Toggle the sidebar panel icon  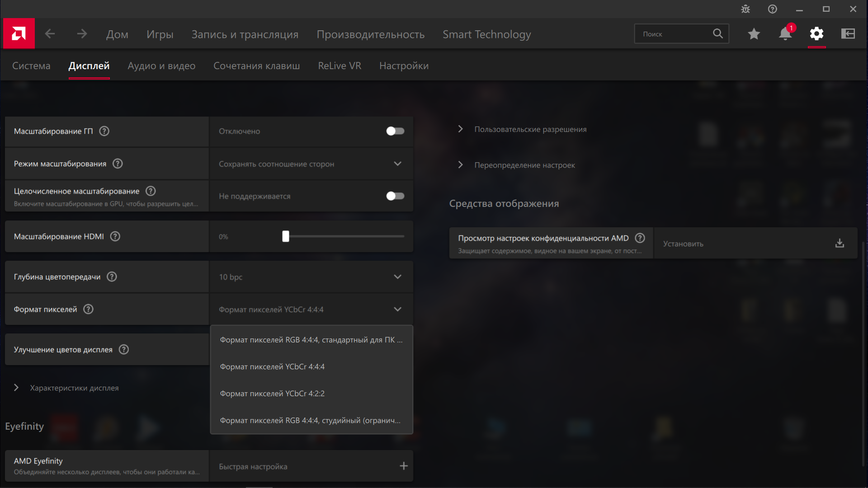click(x=848, y=34)
